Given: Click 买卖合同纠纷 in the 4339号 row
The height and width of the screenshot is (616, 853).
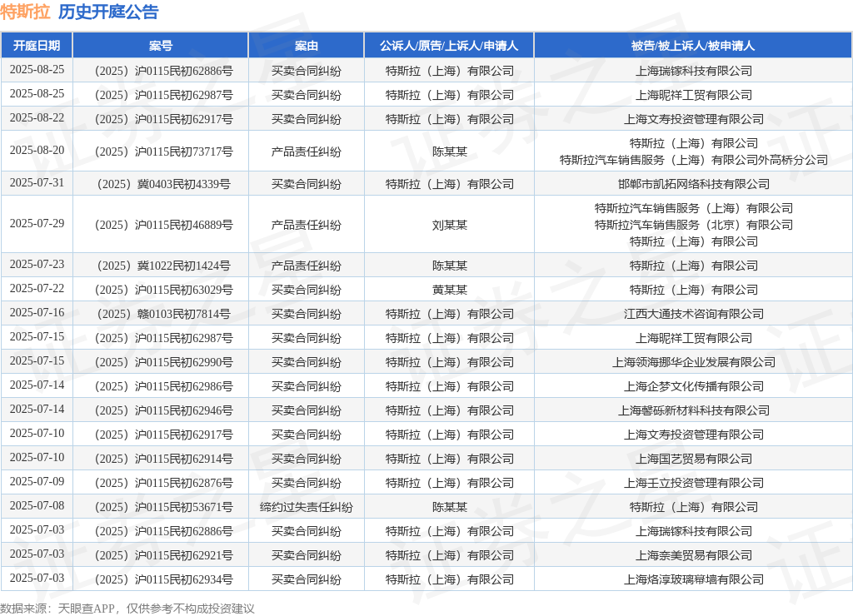Looking at the screenshot, I should (x=307, y=184).
